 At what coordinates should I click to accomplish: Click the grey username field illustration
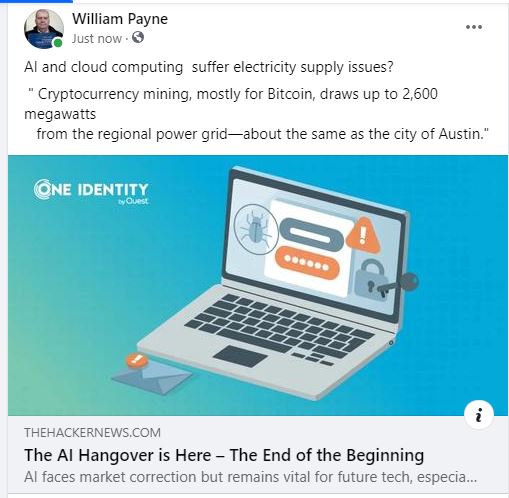pyautogui.click(x=311, y=233)
